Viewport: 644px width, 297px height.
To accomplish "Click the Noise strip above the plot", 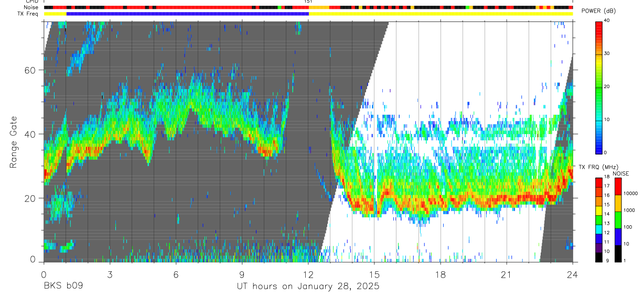I will pos(308,7).
